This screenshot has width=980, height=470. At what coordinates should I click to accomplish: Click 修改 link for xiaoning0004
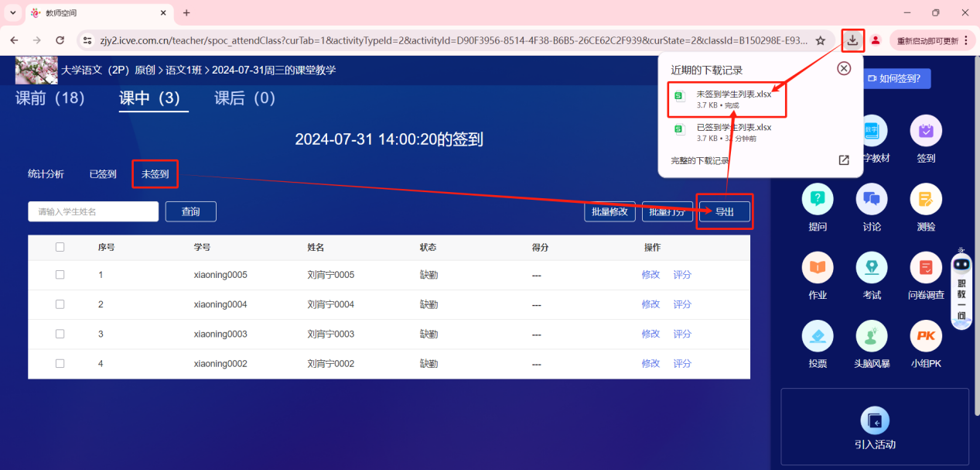[x=650, y=304]
